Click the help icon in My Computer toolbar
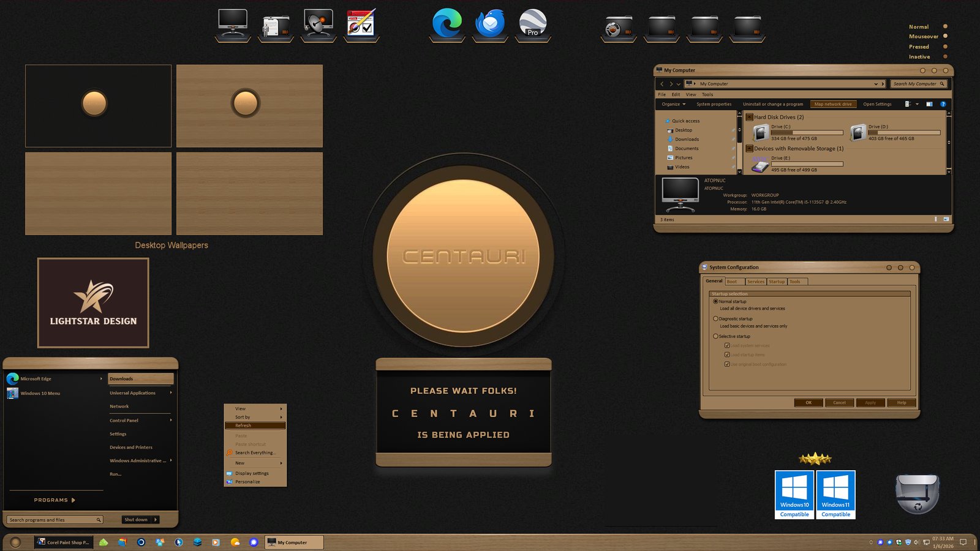Screen dimensions: 980x551 [943, 104]
